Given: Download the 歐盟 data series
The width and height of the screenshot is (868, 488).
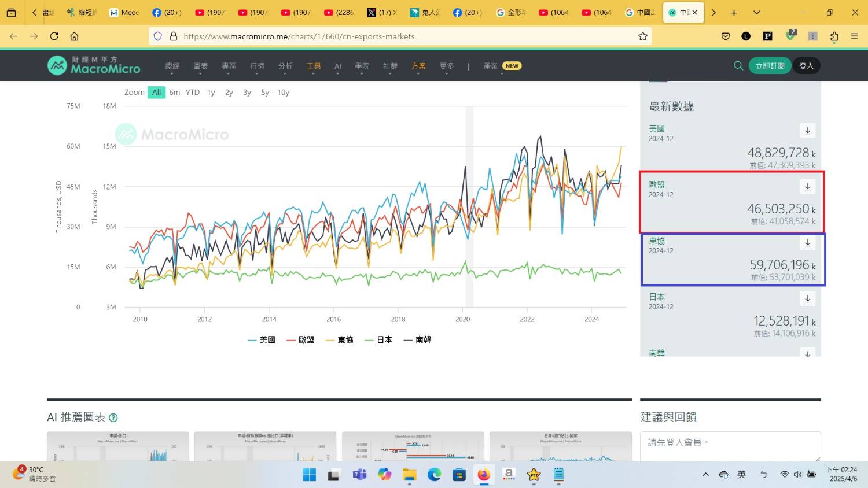Looking at the screenshot, I should point(807,187).
